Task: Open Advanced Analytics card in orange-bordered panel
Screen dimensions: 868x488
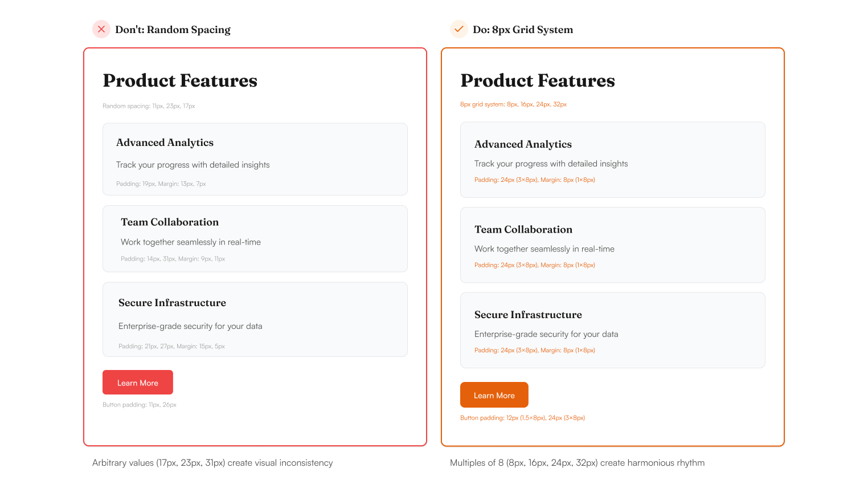Action: pyautogui.click(x=612, y=160)
